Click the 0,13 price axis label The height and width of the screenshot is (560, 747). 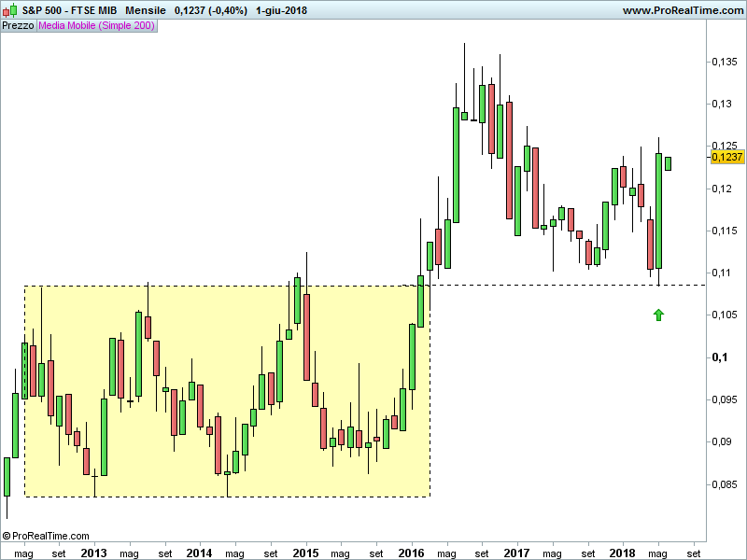pyautogui.click(x=721, y=104)
